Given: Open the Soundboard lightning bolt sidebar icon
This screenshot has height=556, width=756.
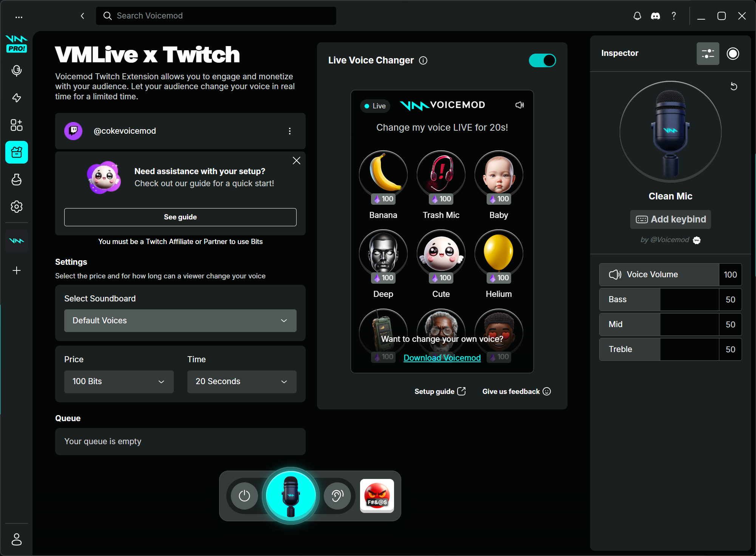Looking at the screenshot, I should tap(17, 98).
